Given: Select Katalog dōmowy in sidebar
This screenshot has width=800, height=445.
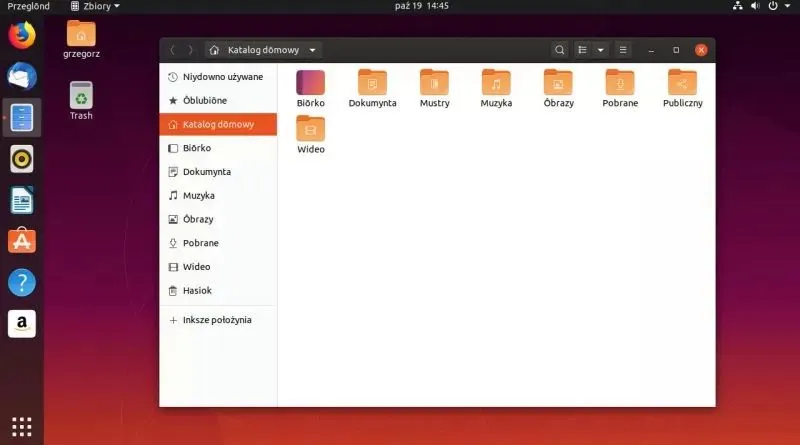Looking at the screenshot, I should click(218, 125).
